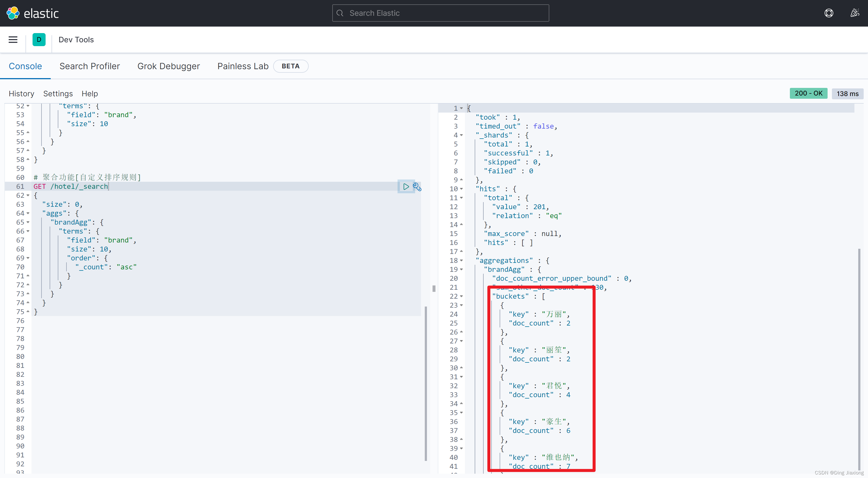Switch to the Console tab
868x478 pixels.
[25, 66]
